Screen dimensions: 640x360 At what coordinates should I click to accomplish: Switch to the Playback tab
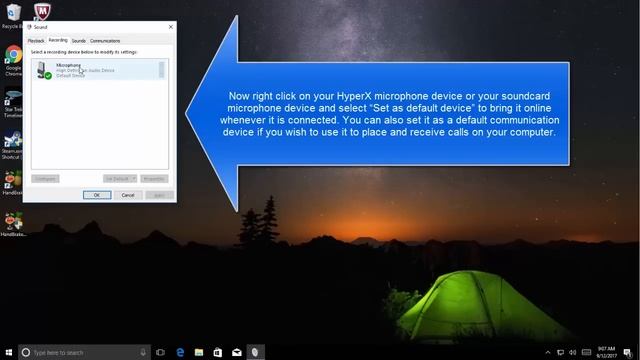36,41
